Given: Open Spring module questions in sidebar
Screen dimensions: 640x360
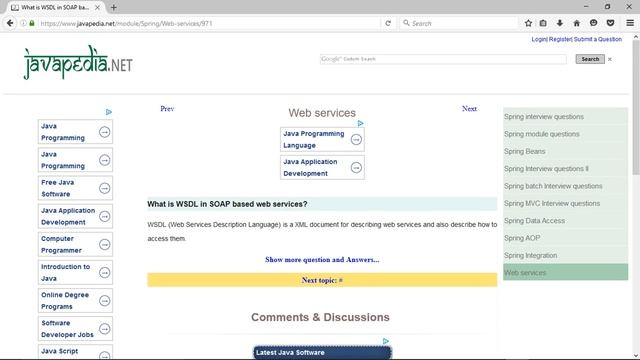Looking at the screenshot, I should click(x=565, y=134).
